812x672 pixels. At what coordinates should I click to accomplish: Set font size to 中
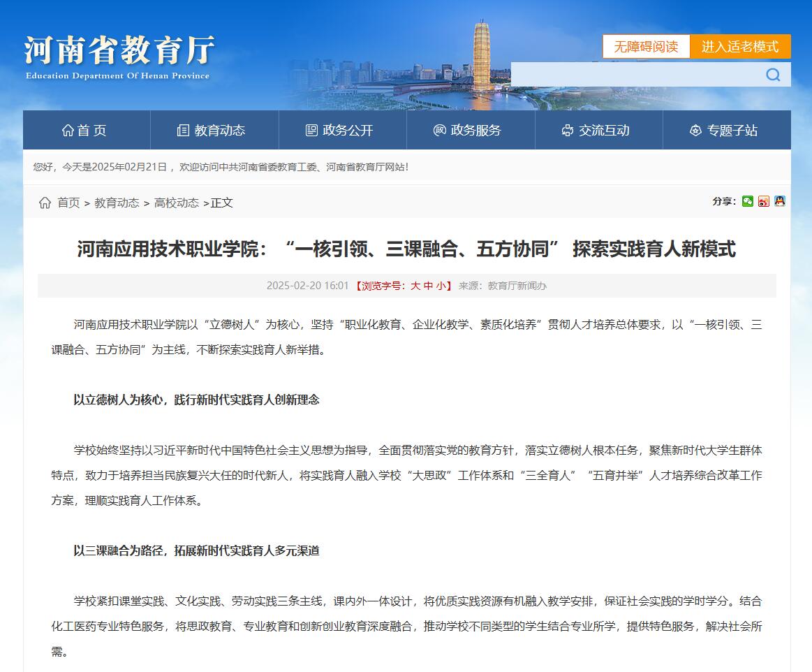(x=429, y=286)
